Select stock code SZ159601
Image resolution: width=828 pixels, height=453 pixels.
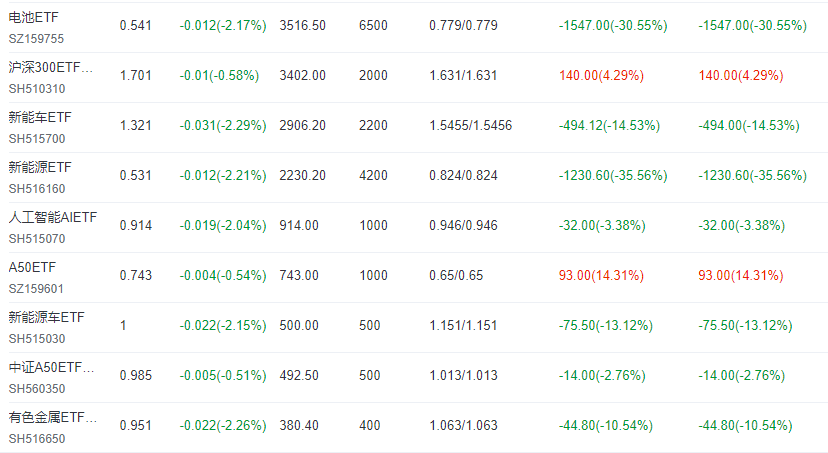pos(36,289)
